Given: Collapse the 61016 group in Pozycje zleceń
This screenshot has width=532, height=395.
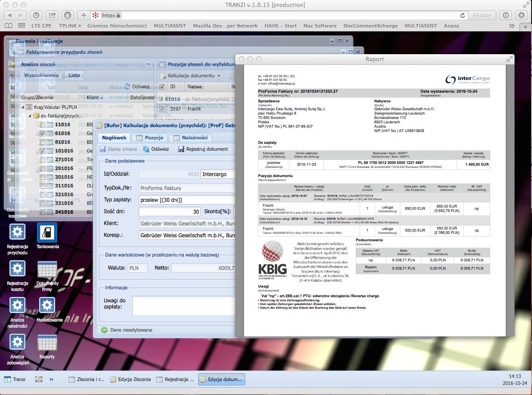Looking at the screenshot, I should (x=161, y=99).
